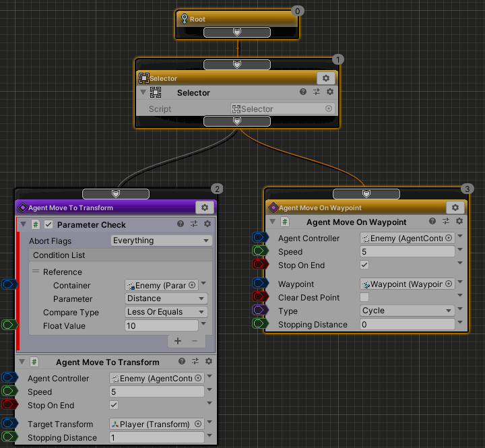Open Abort Flags dropdown

point(161,241)
